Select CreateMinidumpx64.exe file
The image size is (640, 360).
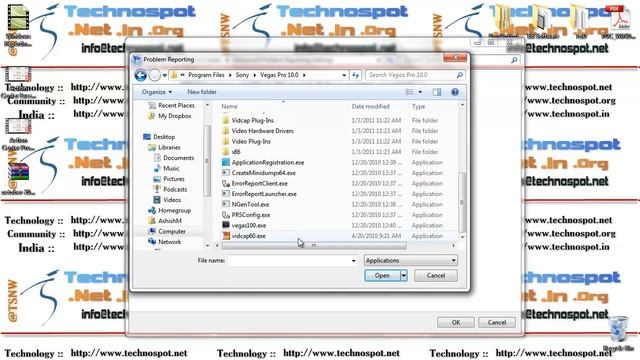point(264,173)
